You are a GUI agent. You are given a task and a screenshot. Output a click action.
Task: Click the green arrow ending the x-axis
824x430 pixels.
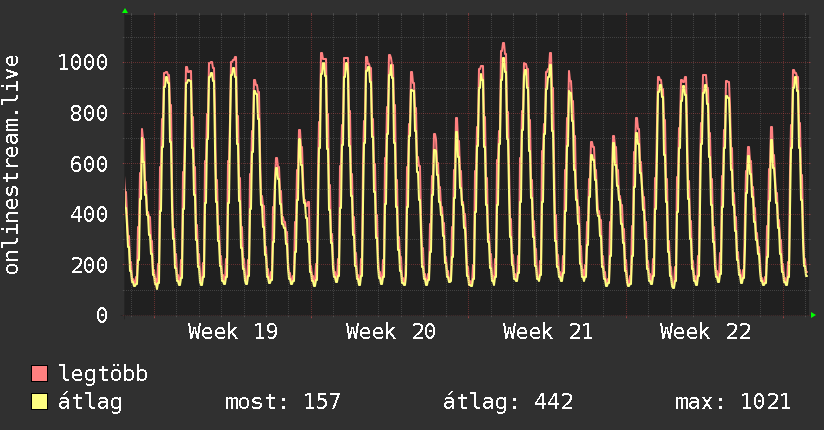pyautogui.click(x=813, y=315)
